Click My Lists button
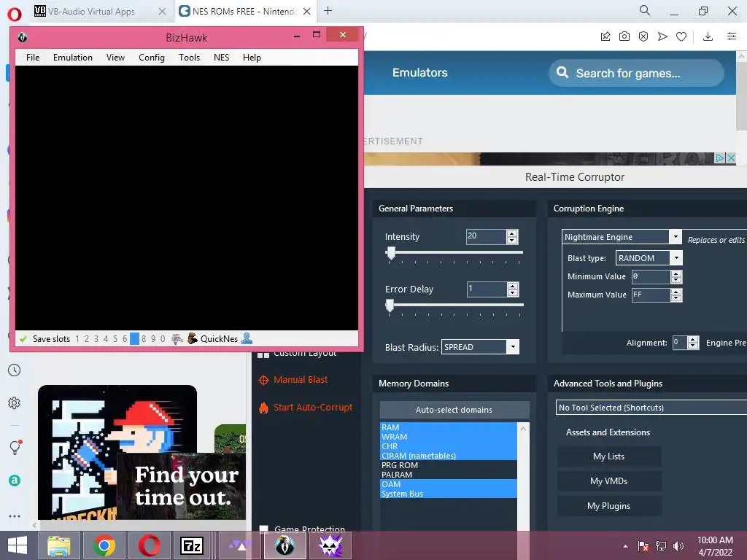 [609, 456]
